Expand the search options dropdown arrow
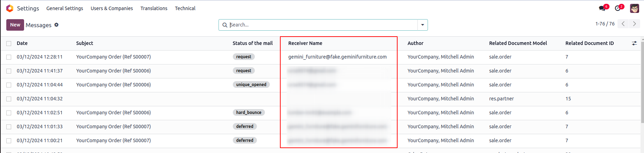Screen dimensions: 644x153 pyautogui.click(x=423, y=25)
